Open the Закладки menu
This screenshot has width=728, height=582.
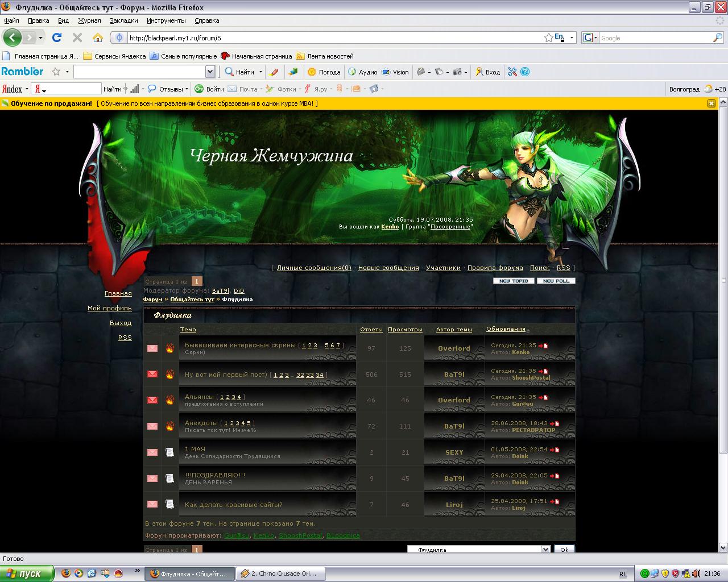(124, 20)
